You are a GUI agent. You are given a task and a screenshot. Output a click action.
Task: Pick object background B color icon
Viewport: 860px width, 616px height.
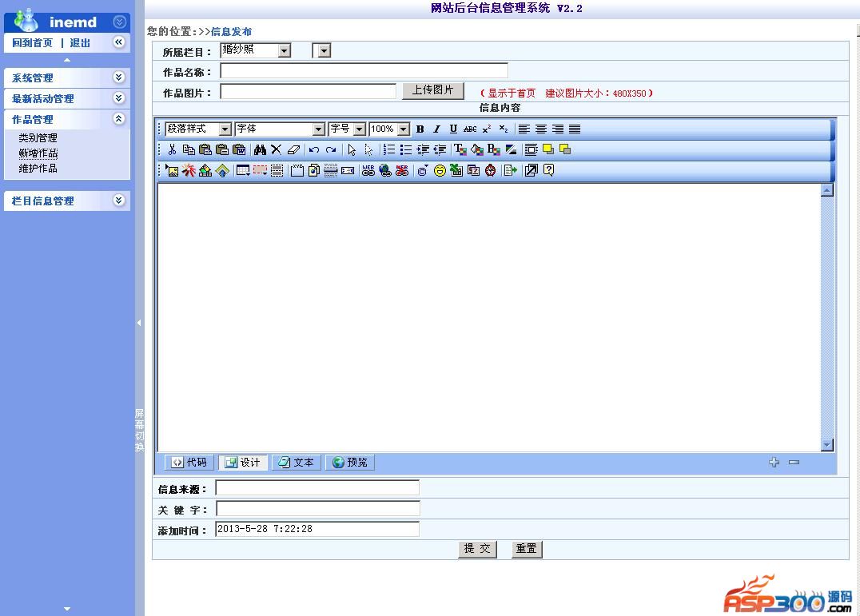pos(494,149)
